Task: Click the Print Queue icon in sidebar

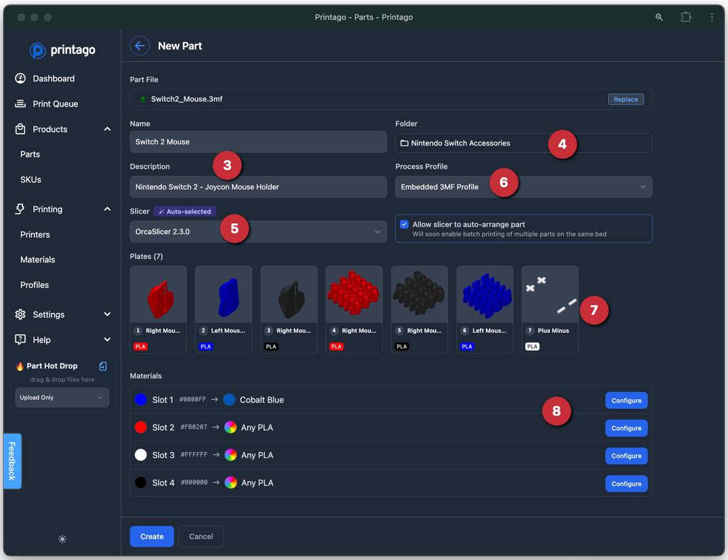Action: point(20,103)
